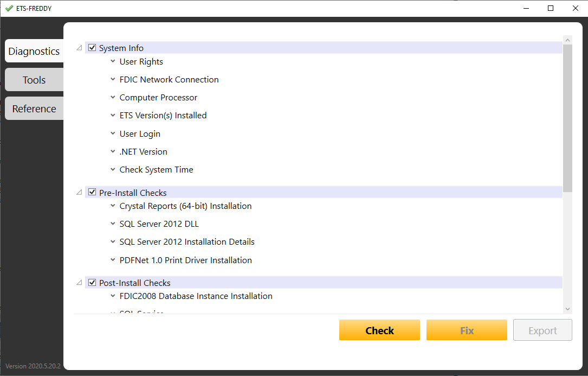Select the ETS Version(s) Installed text
The width and height of the screenshot is (588, 376).
point(163,116)
